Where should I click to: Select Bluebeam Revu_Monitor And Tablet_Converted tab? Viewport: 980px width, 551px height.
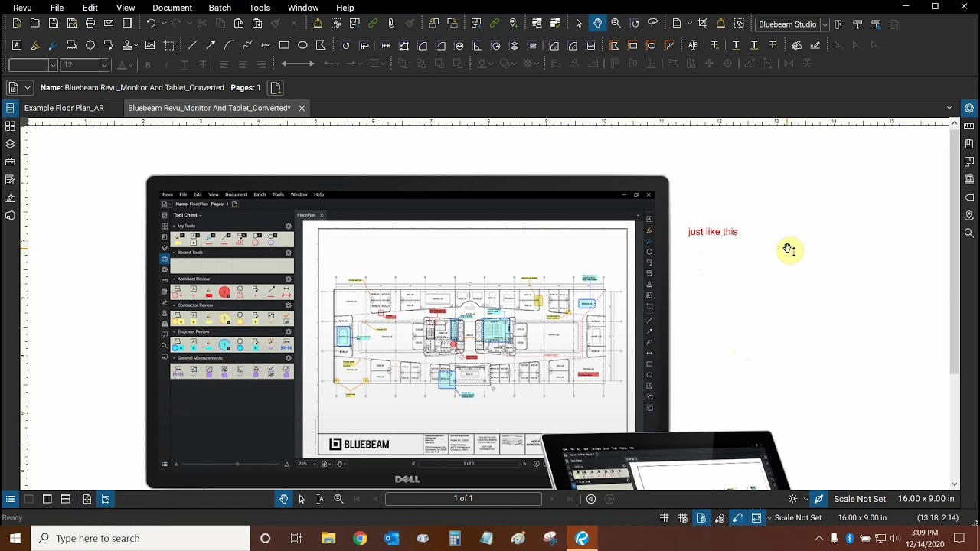pyautogui.click(x=209, y=108)
